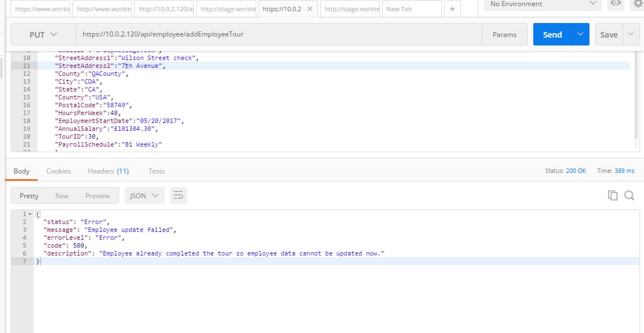Click the Params button
Image resolution: width=644 pixels, height=333 pixels.
[504, 34]
